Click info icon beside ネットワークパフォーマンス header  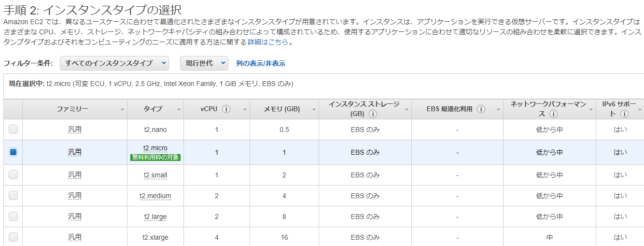point(553,114)
